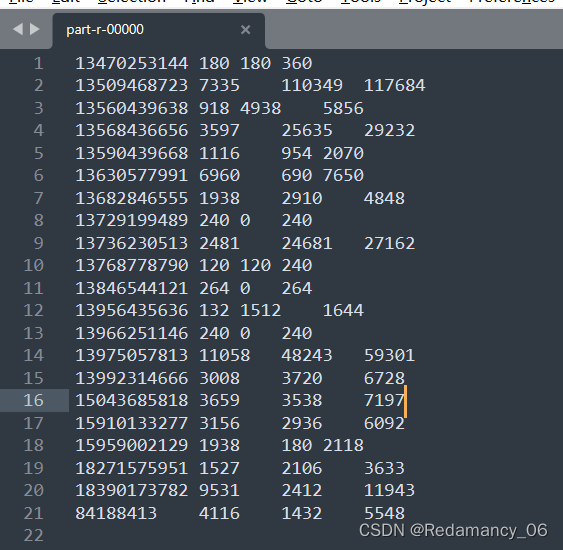Click phone number 13975057813

(x=131, y=355)
